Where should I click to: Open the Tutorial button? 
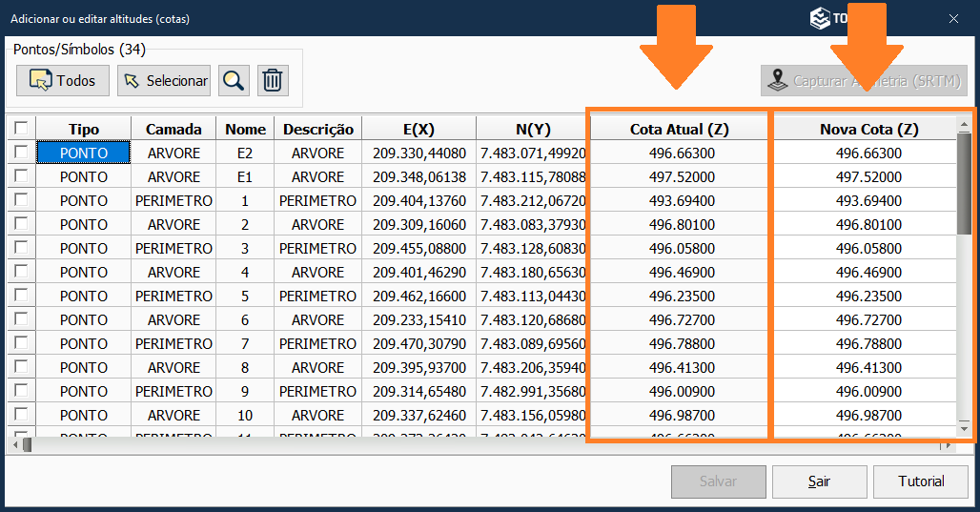(921, 481)
